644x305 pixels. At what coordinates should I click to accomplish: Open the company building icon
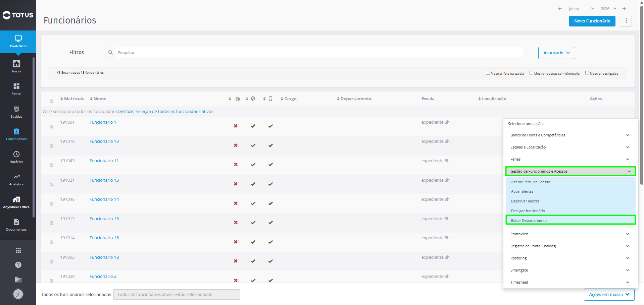[18, 280]
